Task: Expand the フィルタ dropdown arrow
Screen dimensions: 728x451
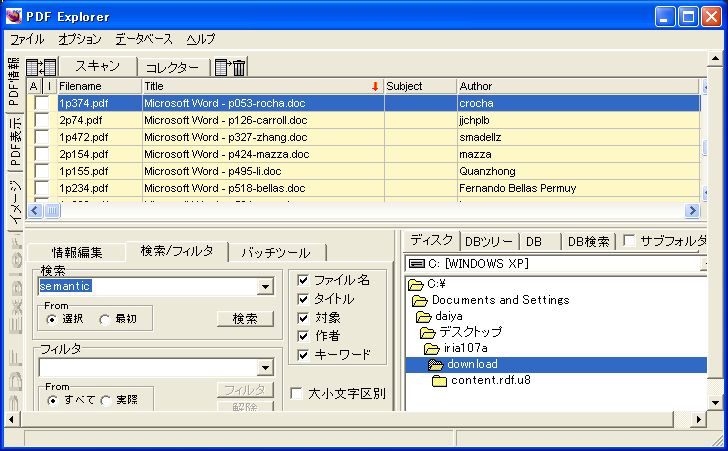Action: coord(265,368)
